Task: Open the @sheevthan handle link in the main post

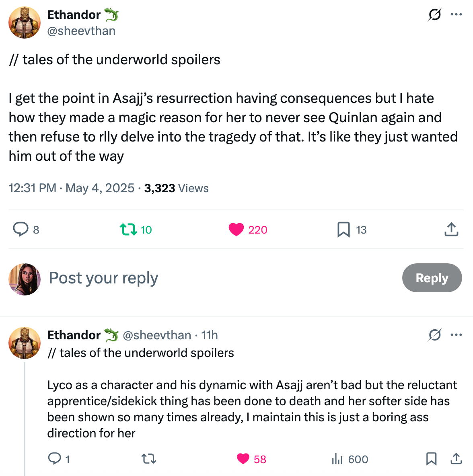Action: tap(81, 31)
